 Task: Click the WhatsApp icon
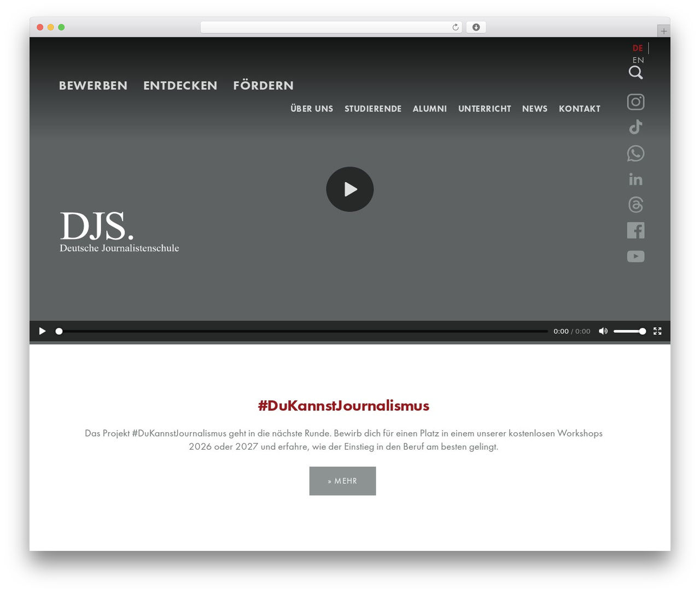click(x=635, y=153)
